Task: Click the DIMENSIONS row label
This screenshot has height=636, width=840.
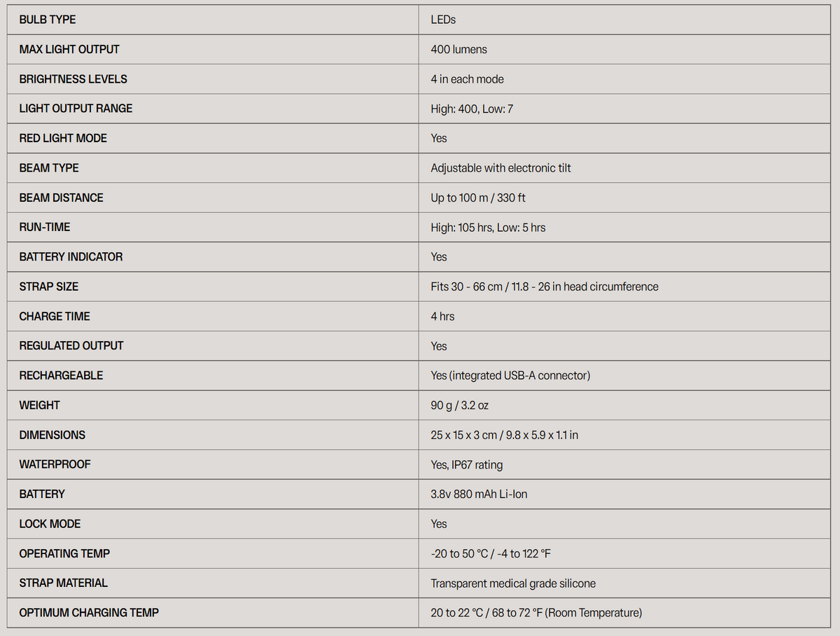Action: coord(52,435)
